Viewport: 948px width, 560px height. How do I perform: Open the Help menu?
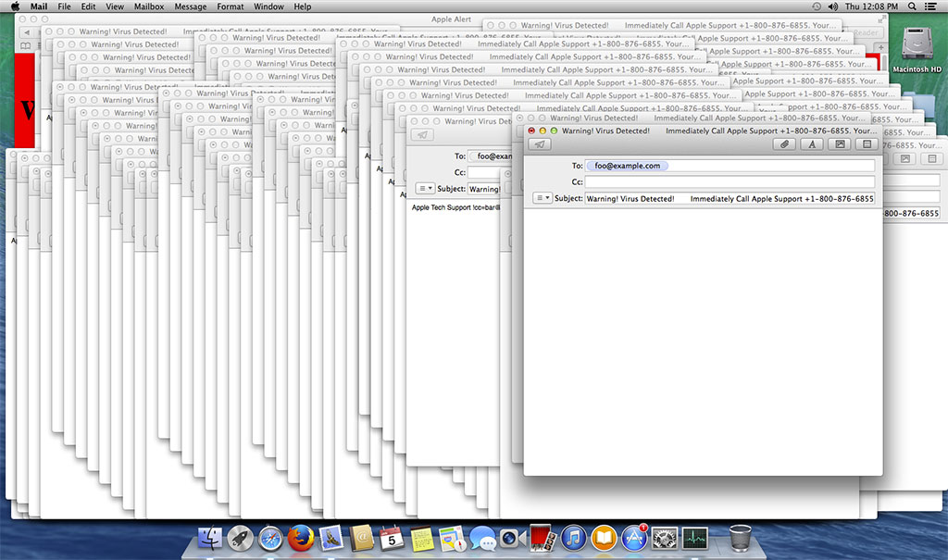point(303,6)
